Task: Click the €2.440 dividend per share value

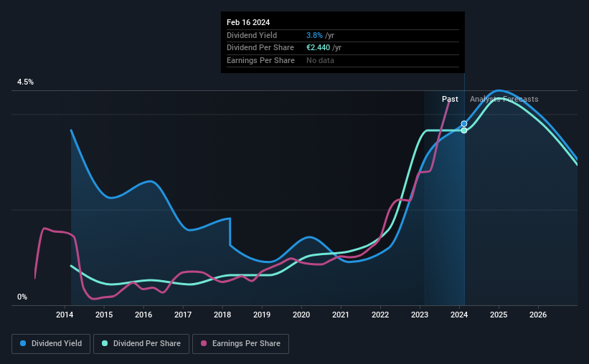Action: pyautogui.click(x=318, y=48)
